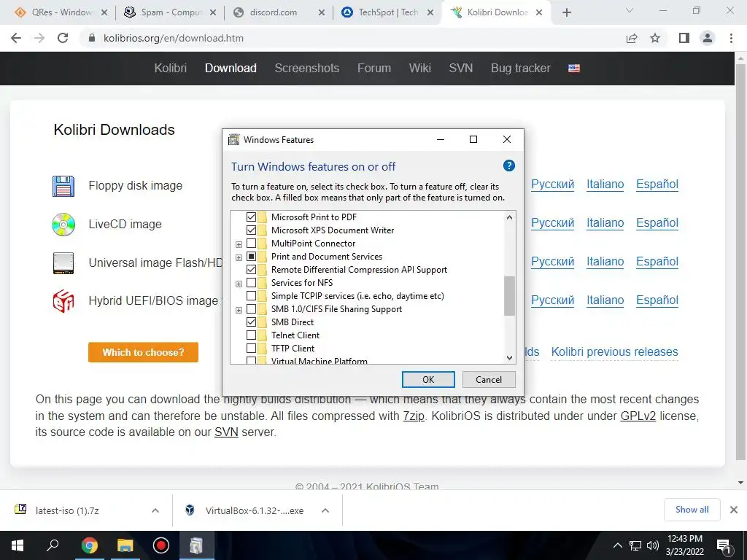
Task: Uncheck Remote Differential Compression API Support
Action: [x=251, y=270]
